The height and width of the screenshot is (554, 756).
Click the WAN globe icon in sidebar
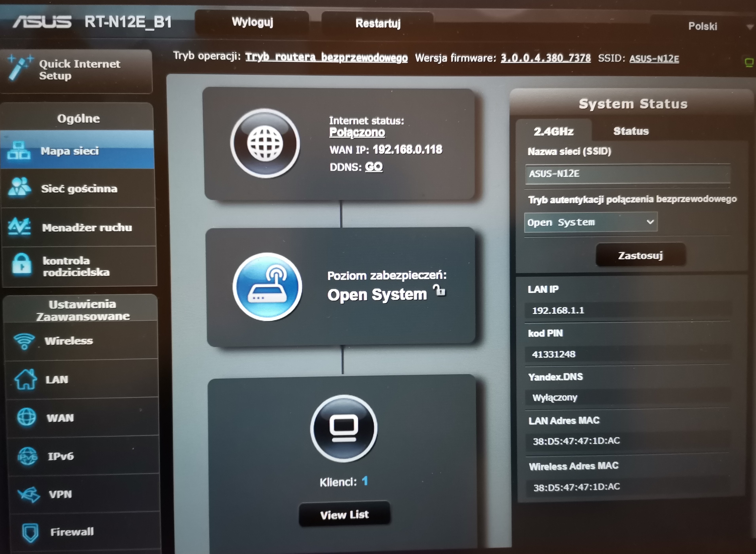point(27,418)
